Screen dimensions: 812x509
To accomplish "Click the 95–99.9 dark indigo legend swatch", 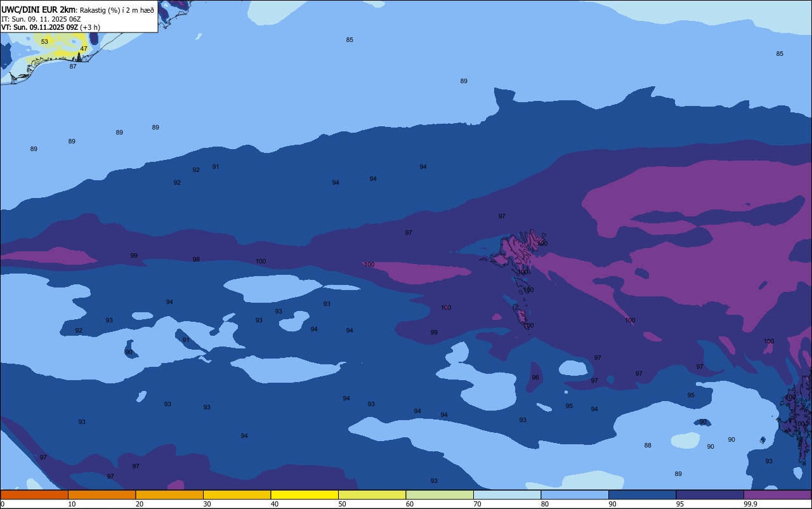I will click(710, 494).
